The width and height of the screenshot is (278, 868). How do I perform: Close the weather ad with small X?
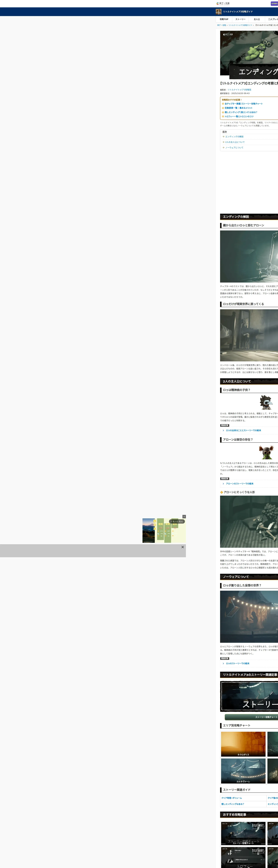click(x=184, y=517)
